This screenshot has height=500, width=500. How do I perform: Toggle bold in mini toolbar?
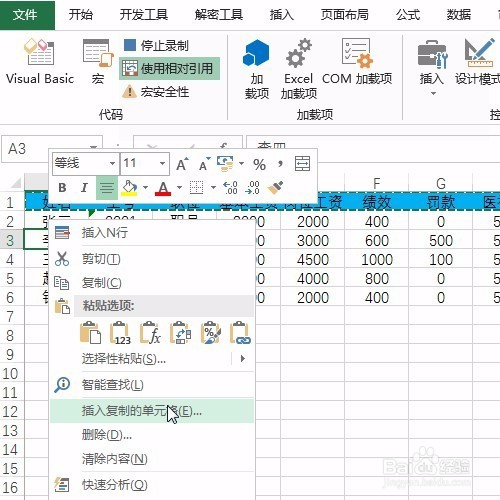click(x=62, y=188)
